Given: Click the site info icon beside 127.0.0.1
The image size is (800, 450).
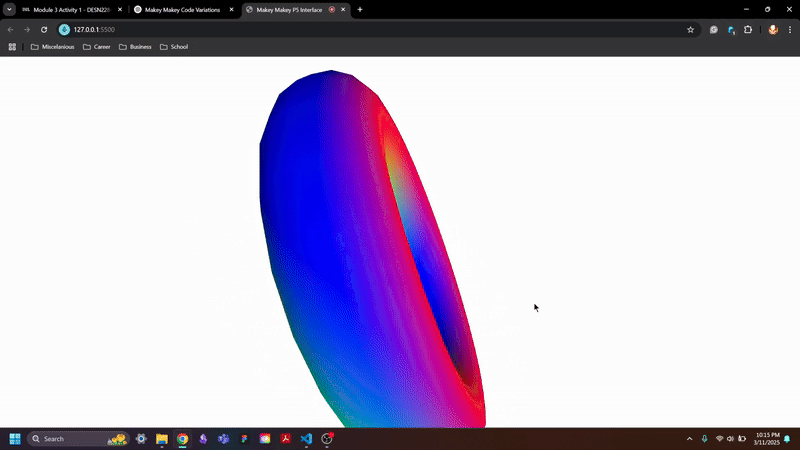Looking at the screenshot, I should [x=64, y=30].
